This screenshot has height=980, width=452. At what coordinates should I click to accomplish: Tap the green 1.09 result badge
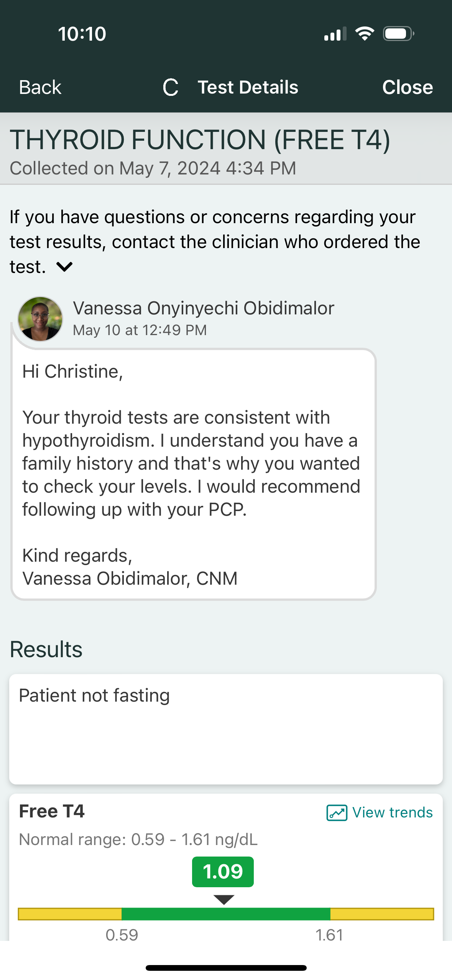(x=223, y=871)
